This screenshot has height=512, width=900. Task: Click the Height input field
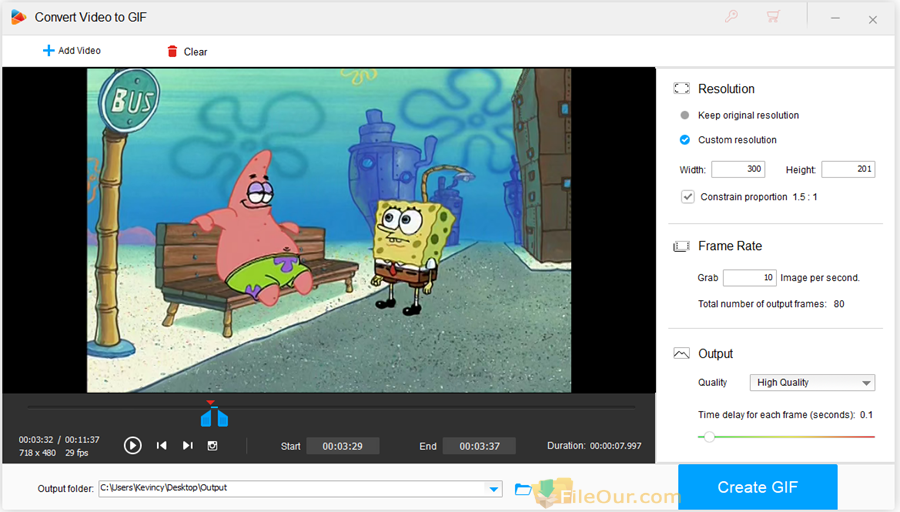pyautogui.click(x=848, y=169)
